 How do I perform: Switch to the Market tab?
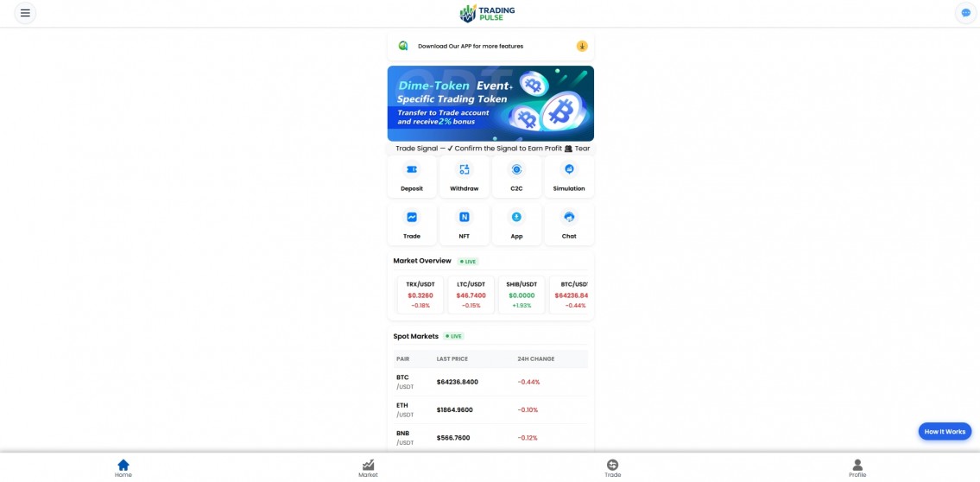[368, 468]
